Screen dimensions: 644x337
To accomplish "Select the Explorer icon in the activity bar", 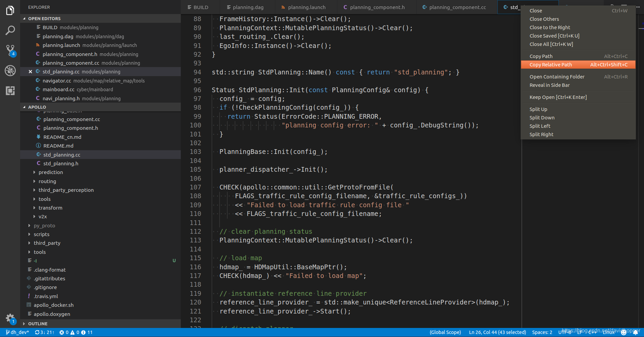I will (x=10, y=10).
